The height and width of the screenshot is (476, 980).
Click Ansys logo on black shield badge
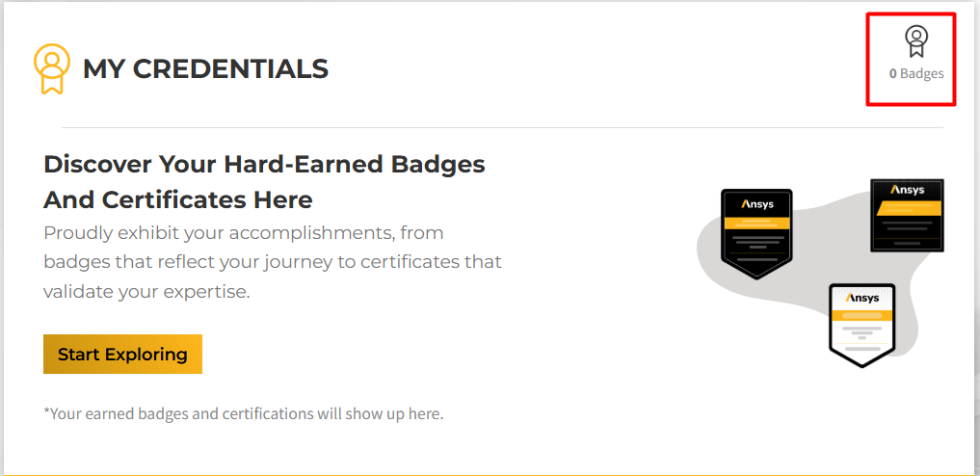756,204
